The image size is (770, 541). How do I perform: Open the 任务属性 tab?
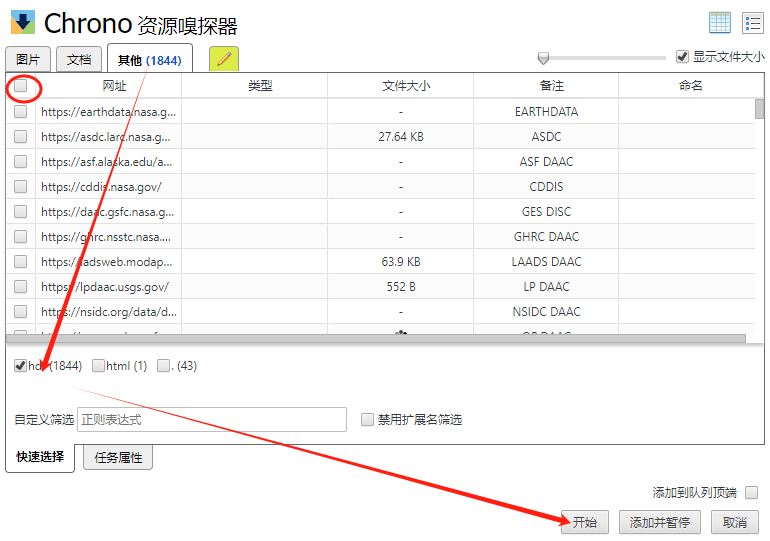118,458
